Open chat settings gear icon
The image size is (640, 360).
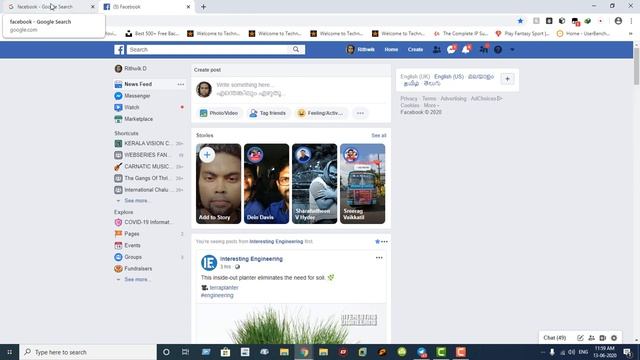614,338
